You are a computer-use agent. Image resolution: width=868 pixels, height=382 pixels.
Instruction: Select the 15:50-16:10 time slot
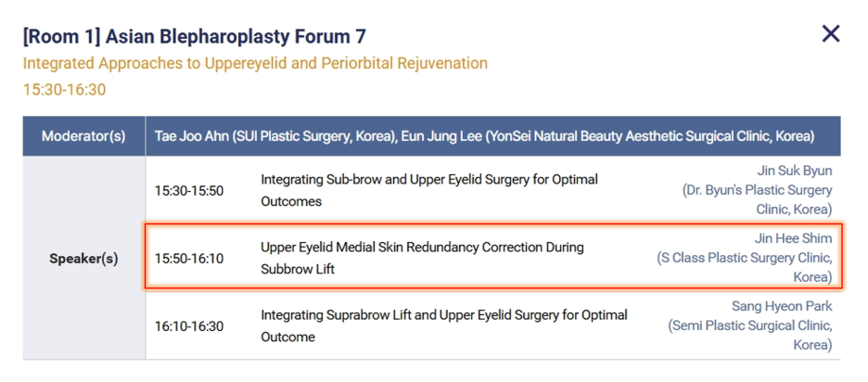[x=189, y=259]
